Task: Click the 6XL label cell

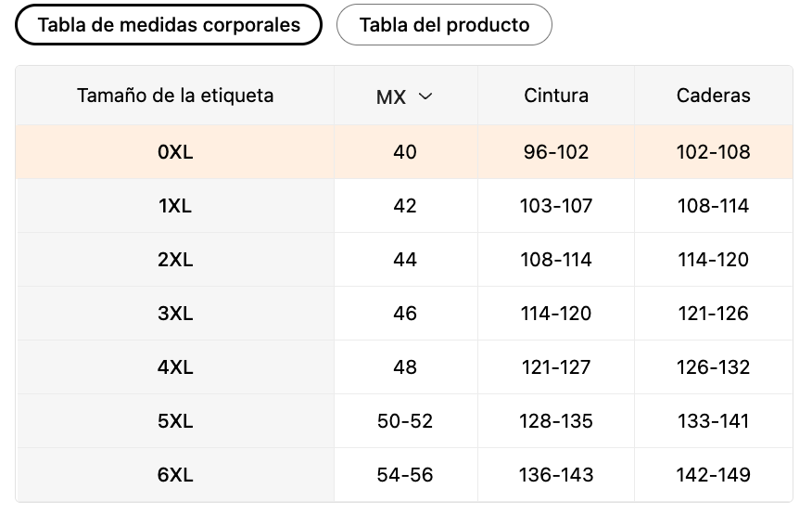Action: (175, 475)
